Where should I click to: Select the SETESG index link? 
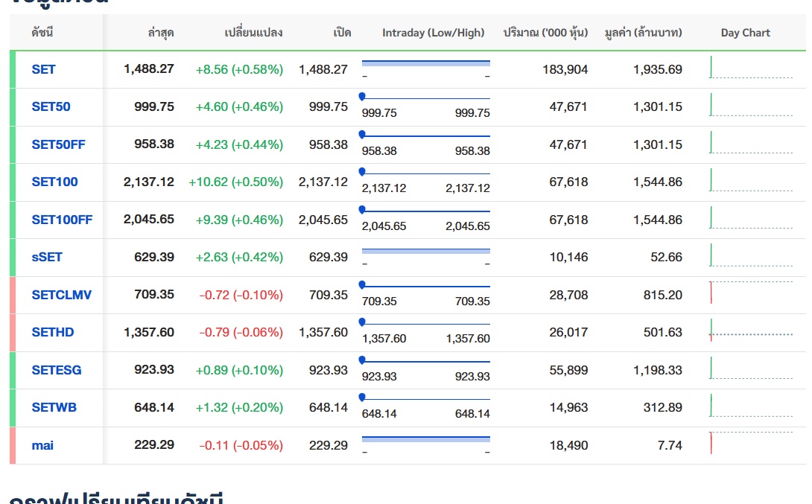tap(57, 370)
